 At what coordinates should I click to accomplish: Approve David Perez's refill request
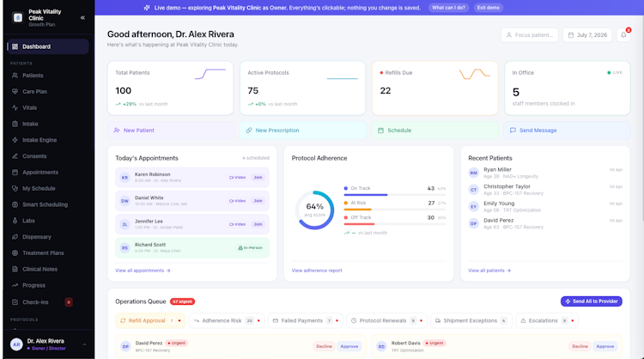click(349, 346)
